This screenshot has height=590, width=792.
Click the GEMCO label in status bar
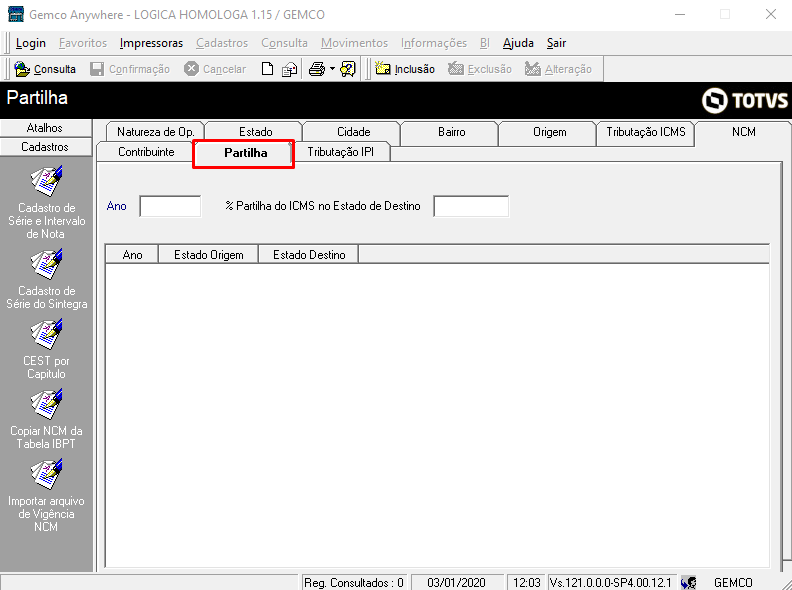(733, 582)
